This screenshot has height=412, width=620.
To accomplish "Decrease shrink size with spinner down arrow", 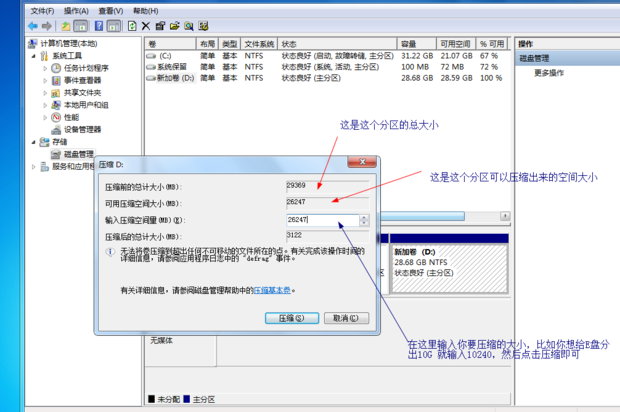I will 365,222.
